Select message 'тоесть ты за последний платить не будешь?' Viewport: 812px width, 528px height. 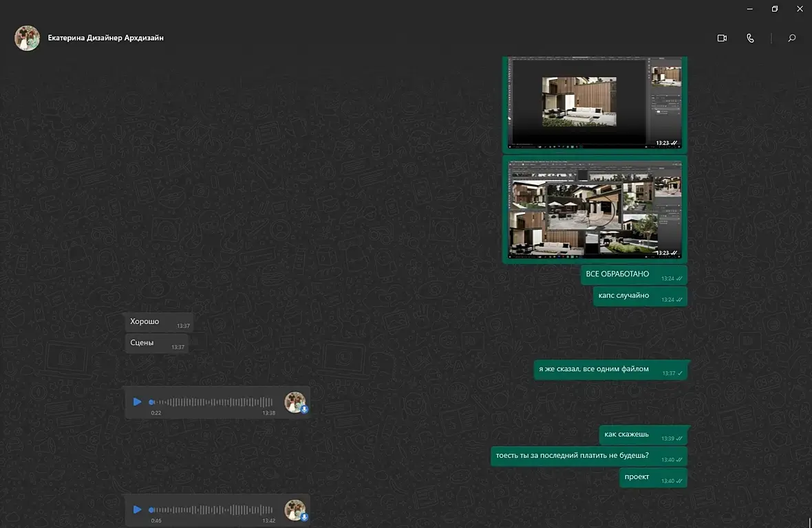pos(589,456)
